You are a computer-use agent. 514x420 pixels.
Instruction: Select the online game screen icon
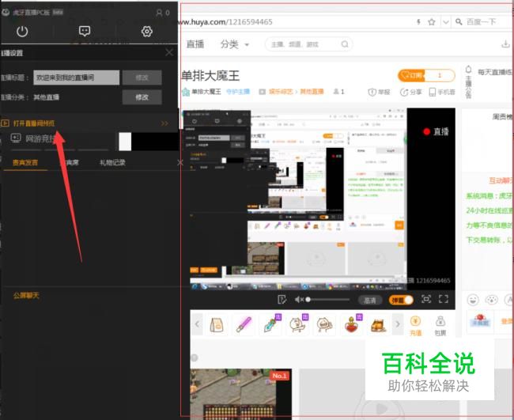point(16,138)
